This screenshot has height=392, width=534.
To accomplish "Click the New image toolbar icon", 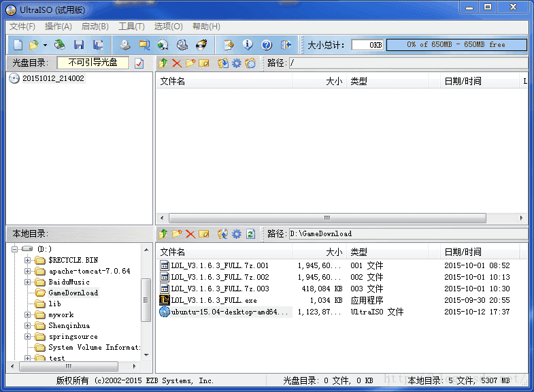I will 18,45.
